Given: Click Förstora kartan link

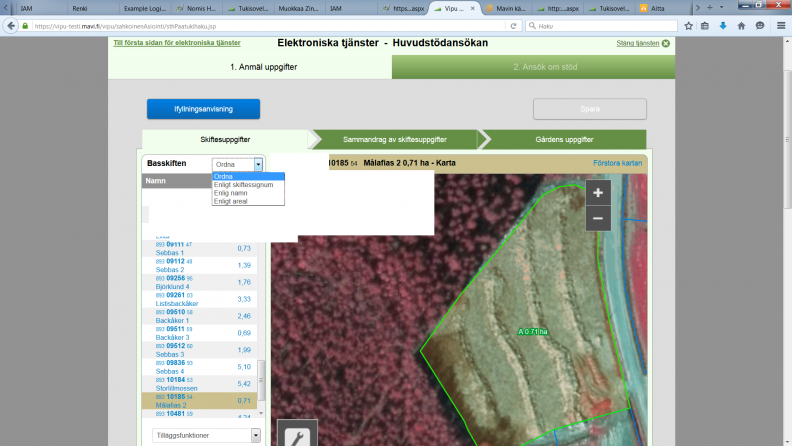Looking at the screenshot, I should [x=617, y=163].
